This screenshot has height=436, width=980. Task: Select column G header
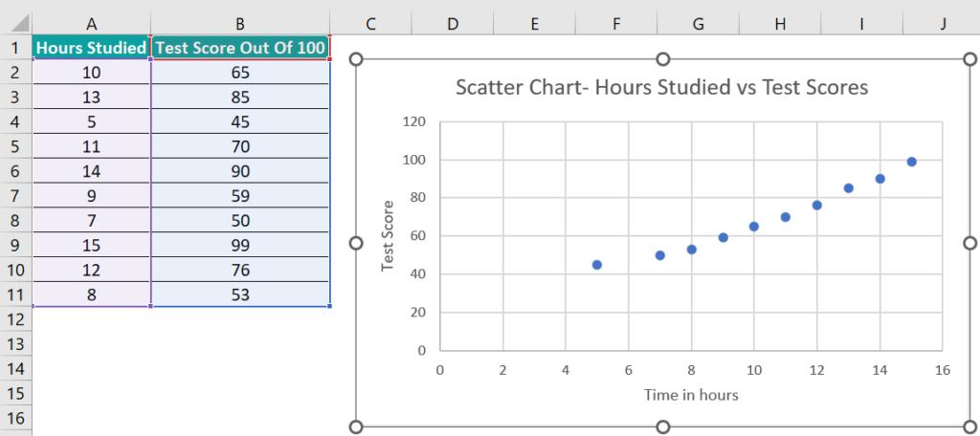click(x=698, y=23)
